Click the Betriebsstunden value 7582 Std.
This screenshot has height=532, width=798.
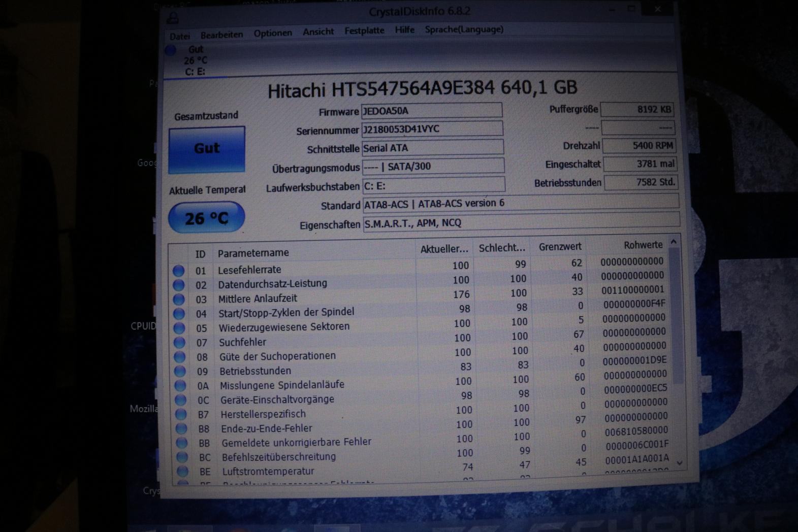641,182
